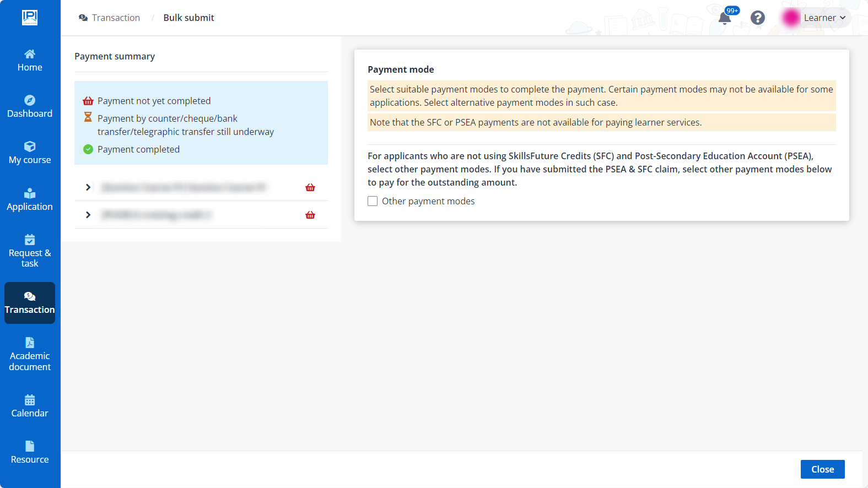This screenshot has width=868, height=488.
Task: Click the Close button
Action: pyautogui.click(x=822, y=469)
